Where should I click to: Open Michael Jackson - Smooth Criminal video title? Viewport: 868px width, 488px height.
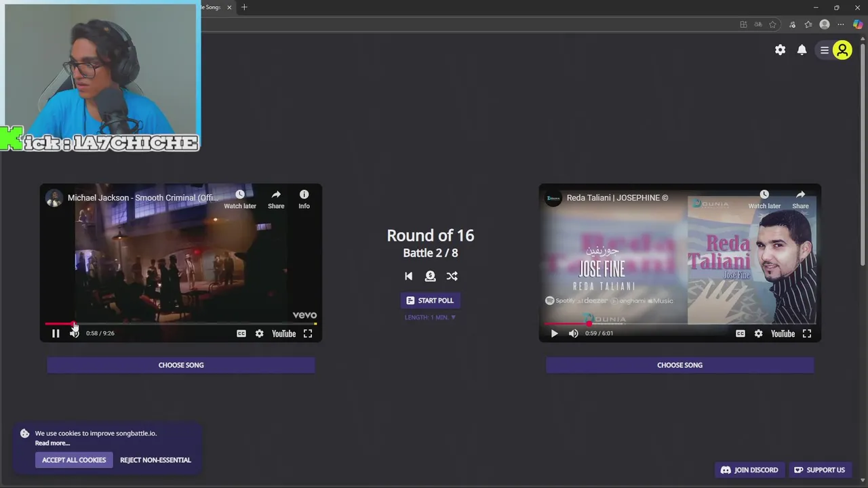click(143, 198)
